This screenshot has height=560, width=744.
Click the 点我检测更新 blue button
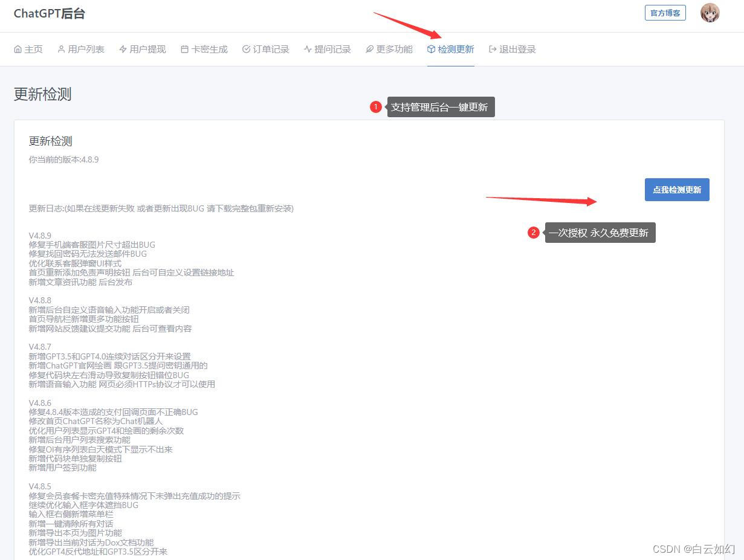(676, 189)
